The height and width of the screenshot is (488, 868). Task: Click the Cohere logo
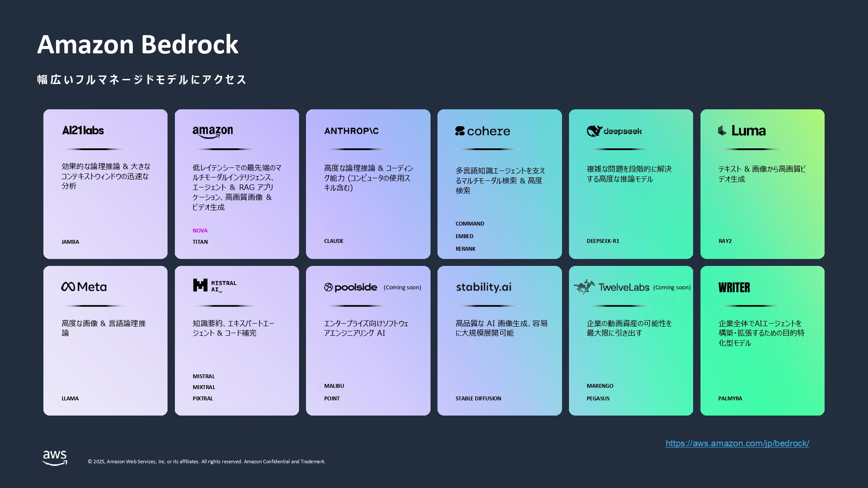(482, 131)
